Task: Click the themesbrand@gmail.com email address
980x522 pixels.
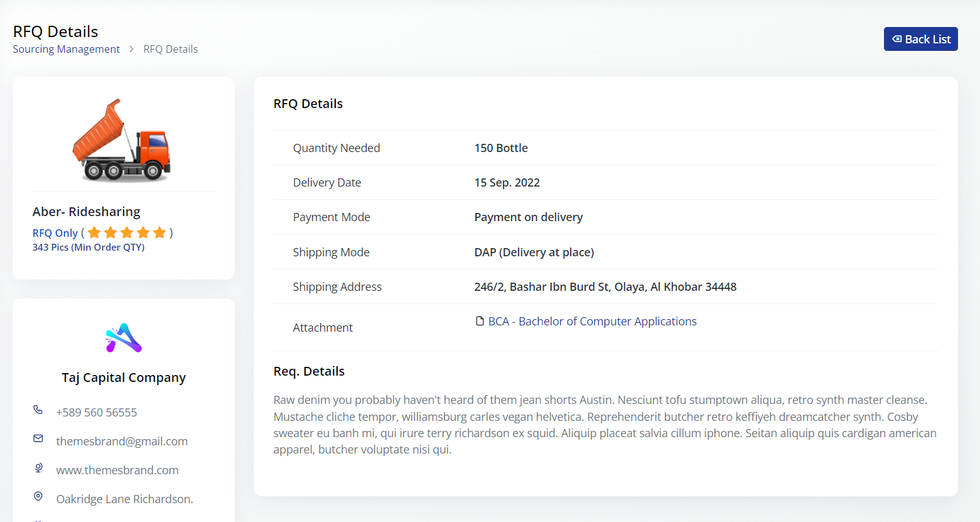Action: point(122,442)
